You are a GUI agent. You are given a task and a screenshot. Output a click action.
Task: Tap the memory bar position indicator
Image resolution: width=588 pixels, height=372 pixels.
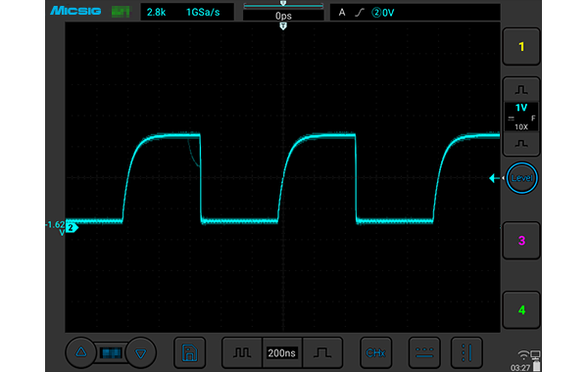coord(283,5)
